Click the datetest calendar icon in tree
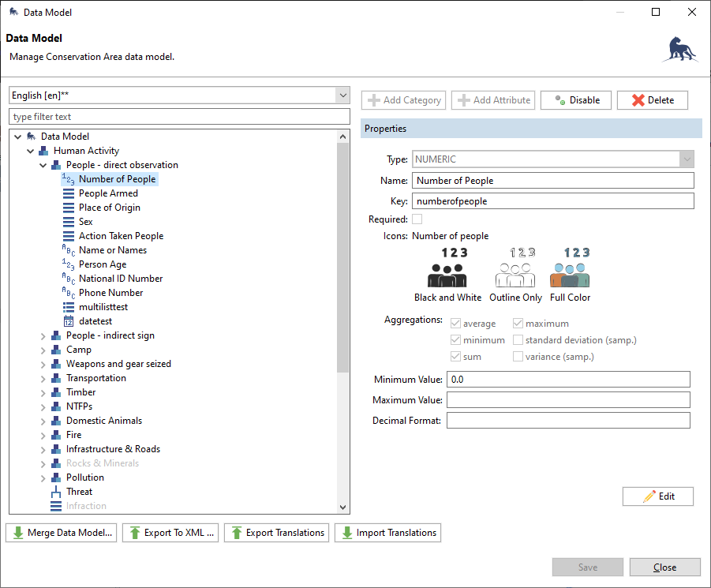 pos(69,321)
